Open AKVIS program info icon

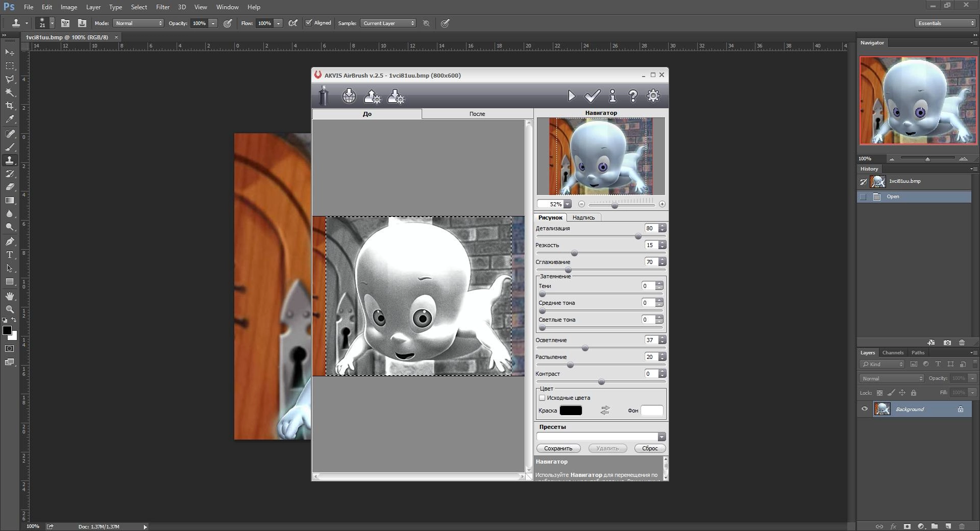click(612, 96)
